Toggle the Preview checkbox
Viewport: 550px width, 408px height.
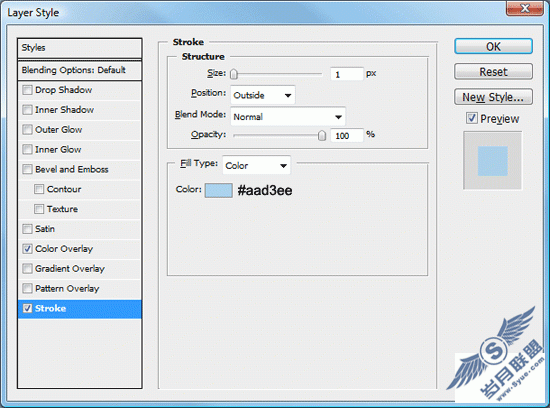(471, 118)
